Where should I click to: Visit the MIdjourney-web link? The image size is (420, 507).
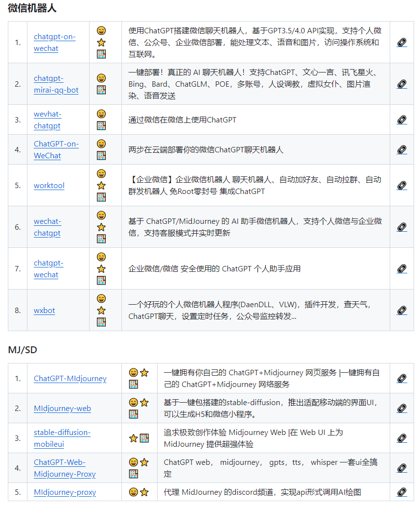62,409
